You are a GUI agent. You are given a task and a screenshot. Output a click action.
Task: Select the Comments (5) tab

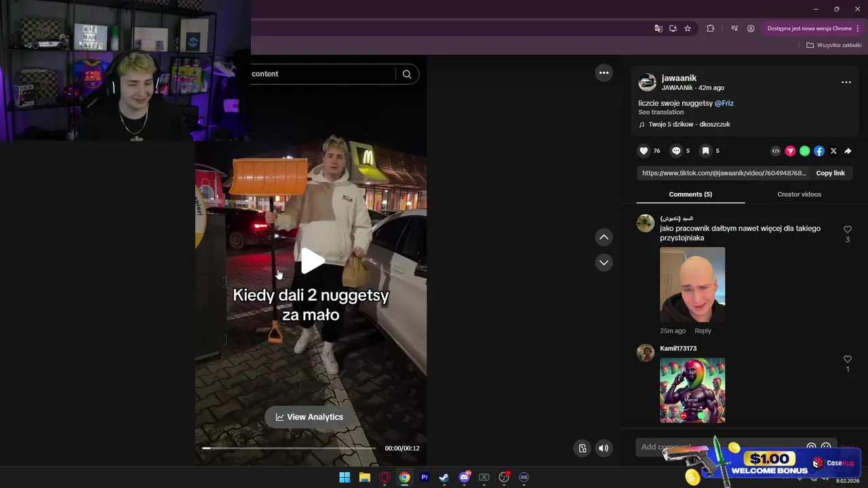tap(690, 195)
